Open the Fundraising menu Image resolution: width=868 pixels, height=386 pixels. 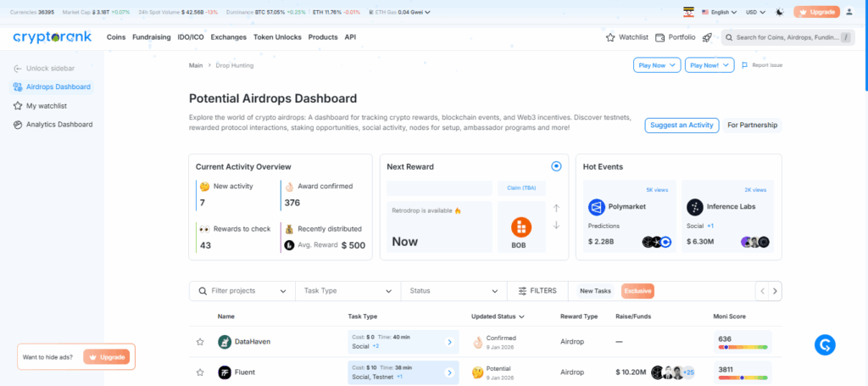click(152, 37)
